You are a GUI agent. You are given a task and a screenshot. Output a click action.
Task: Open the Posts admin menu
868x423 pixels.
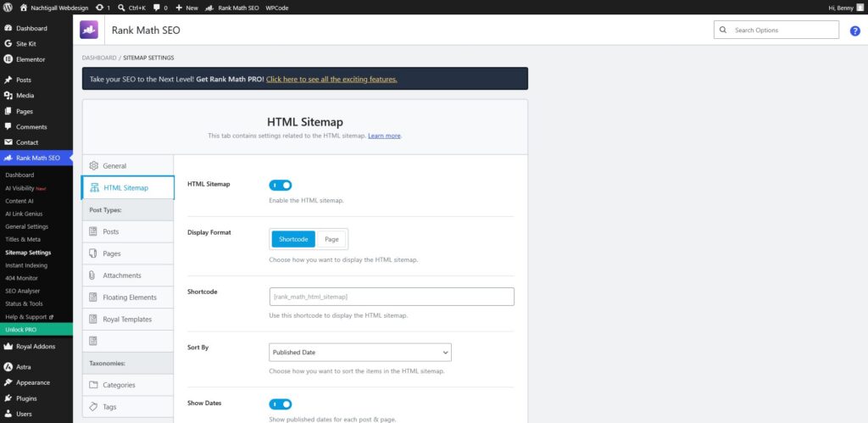coord(36,80)
